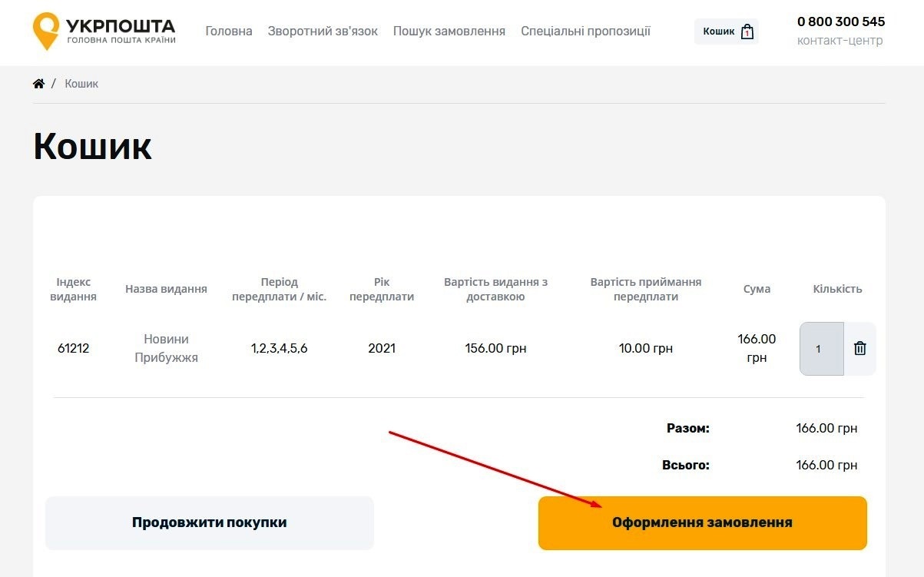This screenshot has height=577, width=924.
Task: Click the quantity input field
Action: (x=821, y=349)
